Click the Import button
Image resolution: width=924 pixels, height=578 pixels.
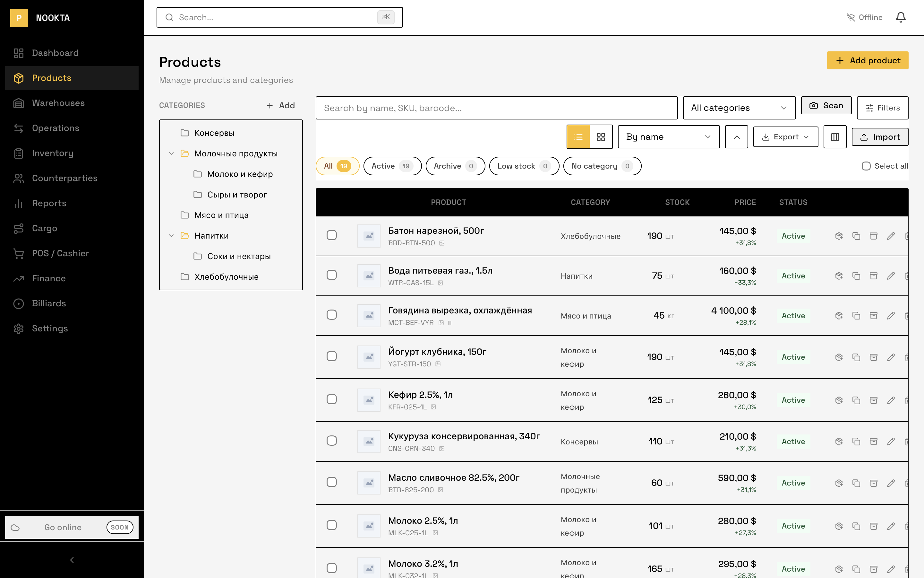(x=880, y=137)
